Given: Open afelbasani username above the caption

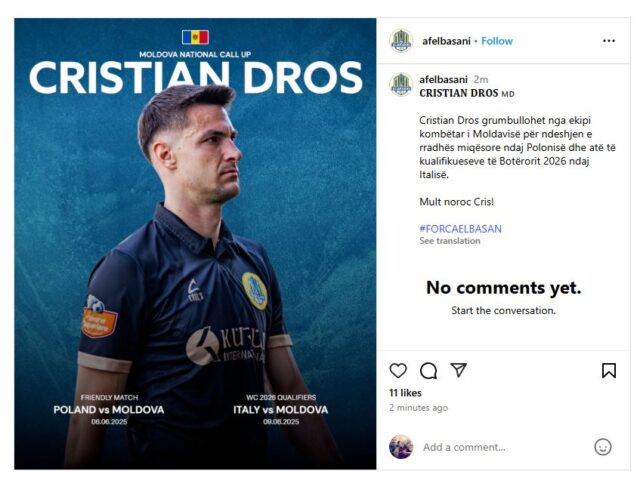Looking at the screenshot, I should click(443, 79).
